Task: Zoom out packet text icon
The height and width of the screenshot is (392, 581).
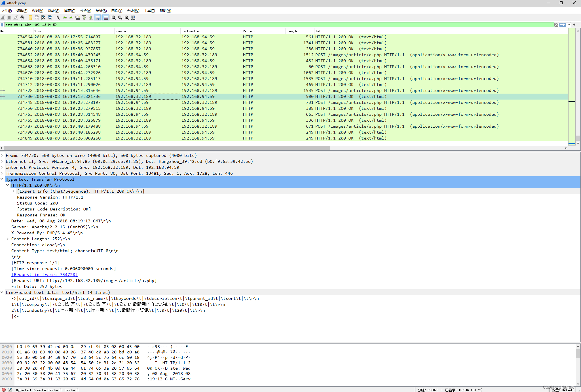Action: click(120, 18)
